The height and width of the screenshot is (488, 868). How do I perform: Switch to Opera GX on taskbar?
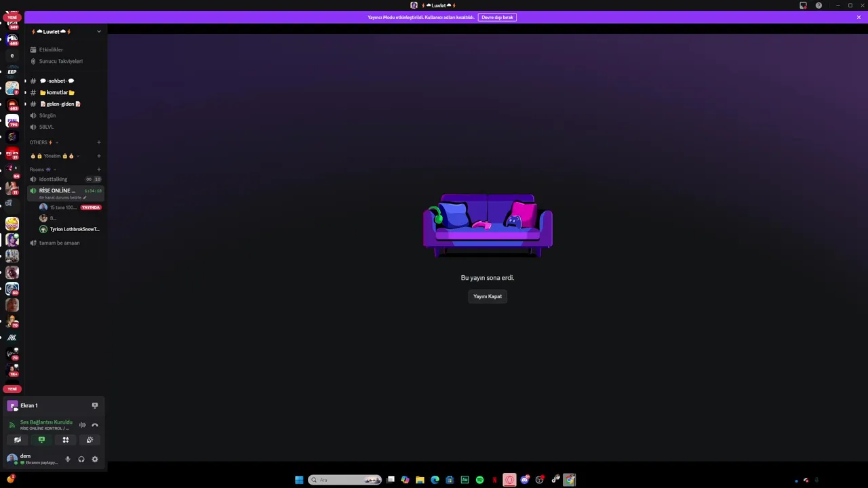point(509,480)
